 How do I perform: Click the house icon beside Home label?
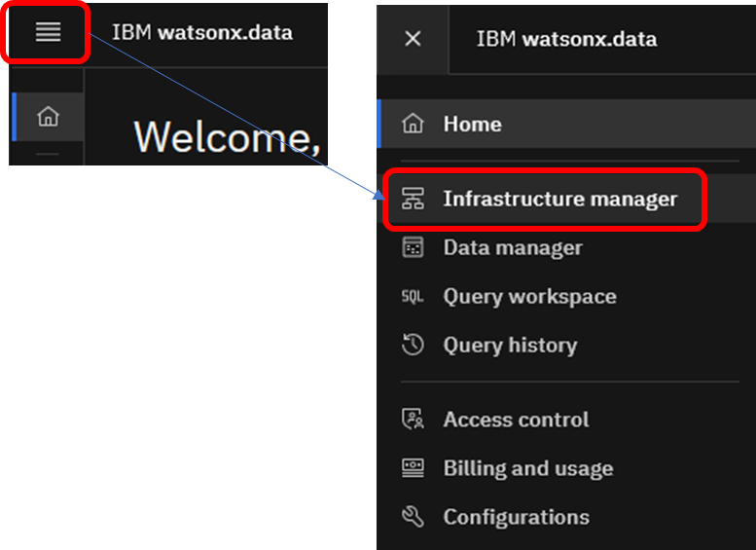click(x=413, y=124)
